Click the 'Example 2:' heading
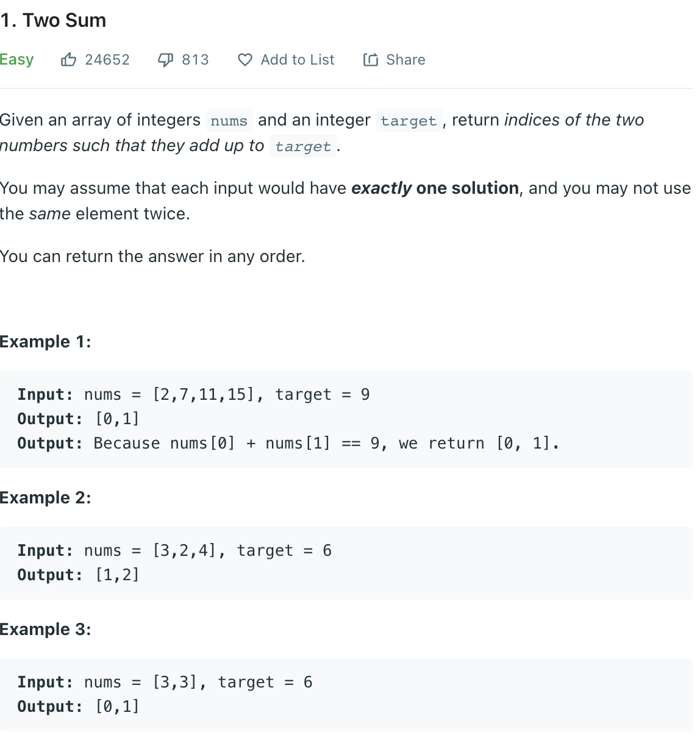Screen dimensions: 700x735 [x=46, y=498]
